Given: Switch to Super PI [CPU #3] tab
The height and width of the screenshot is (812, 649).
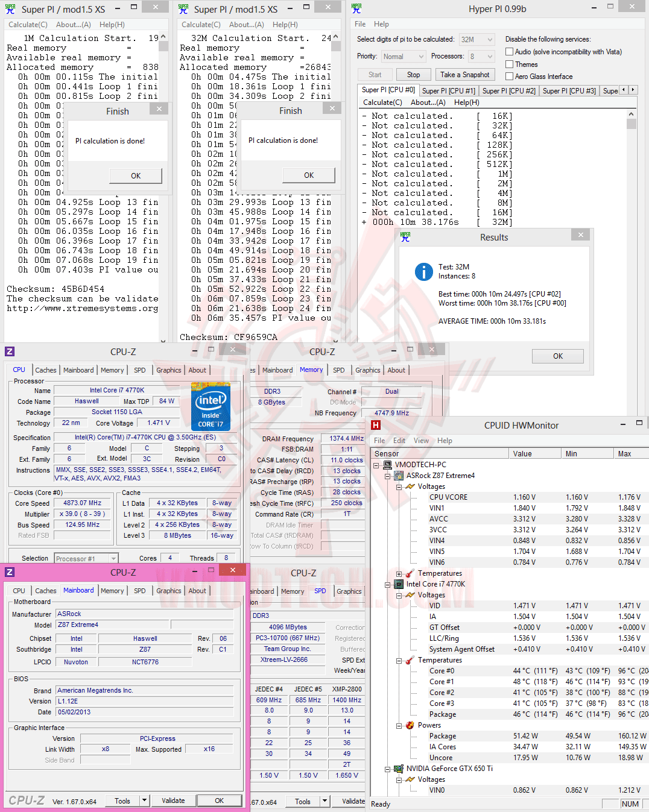Looking at the screenshot, I should 569,90.
